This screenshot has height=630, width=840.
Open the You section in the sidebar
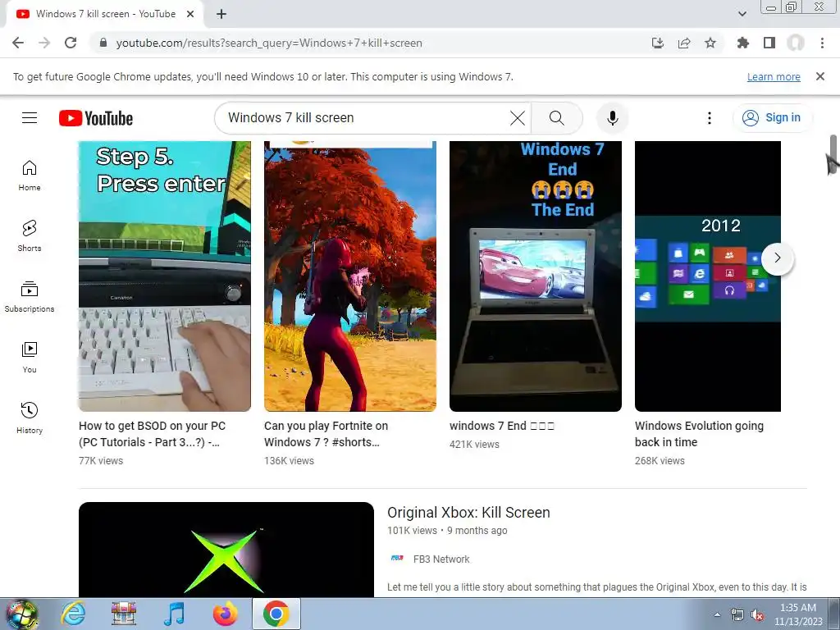tap(30, 358)
